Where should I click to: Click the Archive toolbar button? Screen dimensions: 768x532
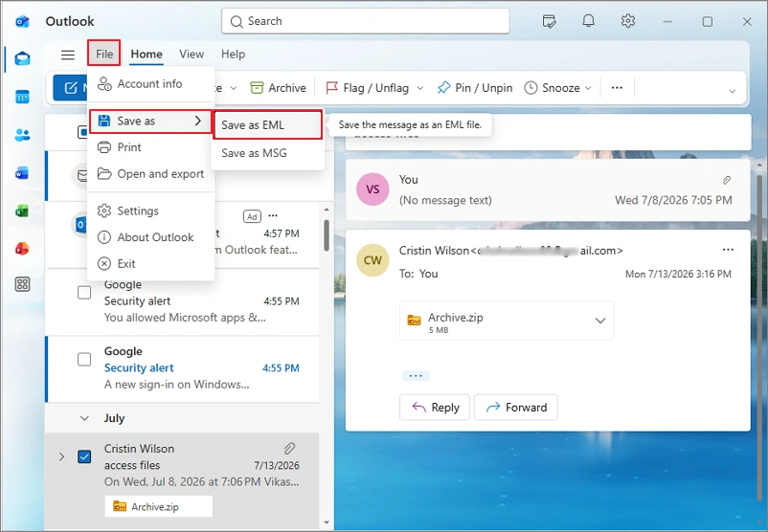click(279, 88)
